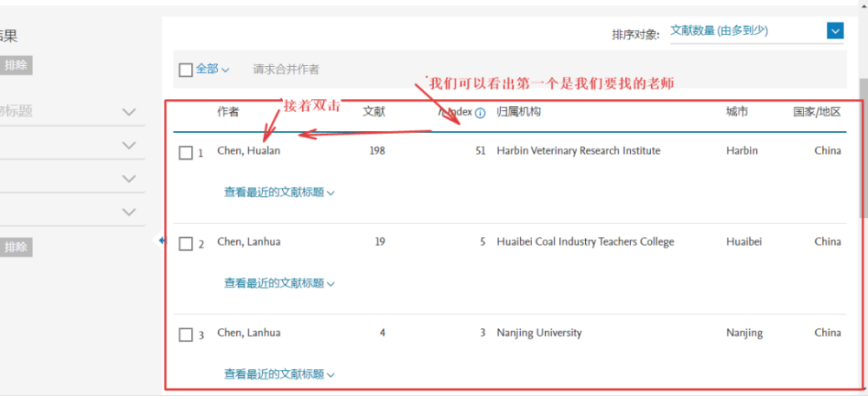Image resolution: width=868 pixels, height=396 pixels.
Task: Expand recent titles for Chen, Hualan
Action: coord(279,193)
